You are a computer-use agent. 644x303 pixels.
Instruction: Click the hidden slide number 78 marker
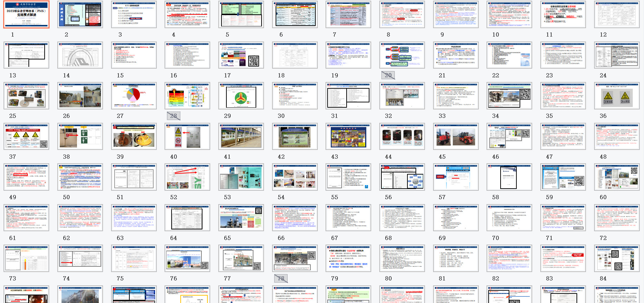(x=281, y=278)
